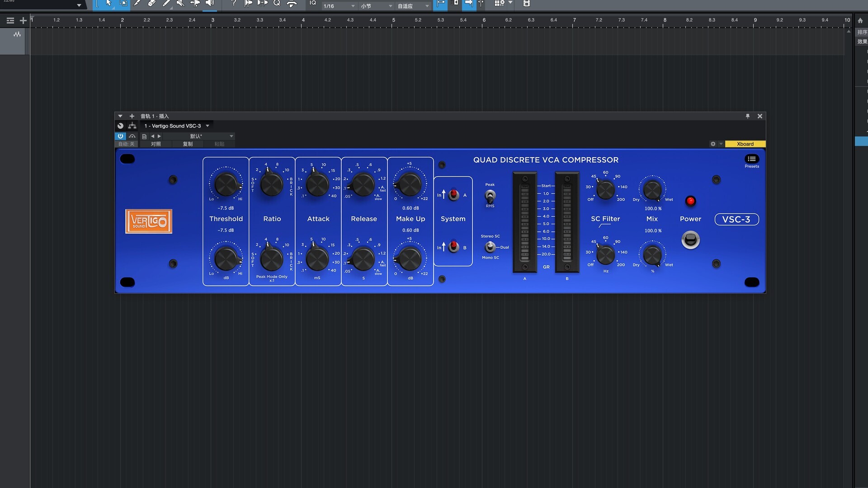
Task: Click the Q quantize icon
Action: [x=277, y=3]
